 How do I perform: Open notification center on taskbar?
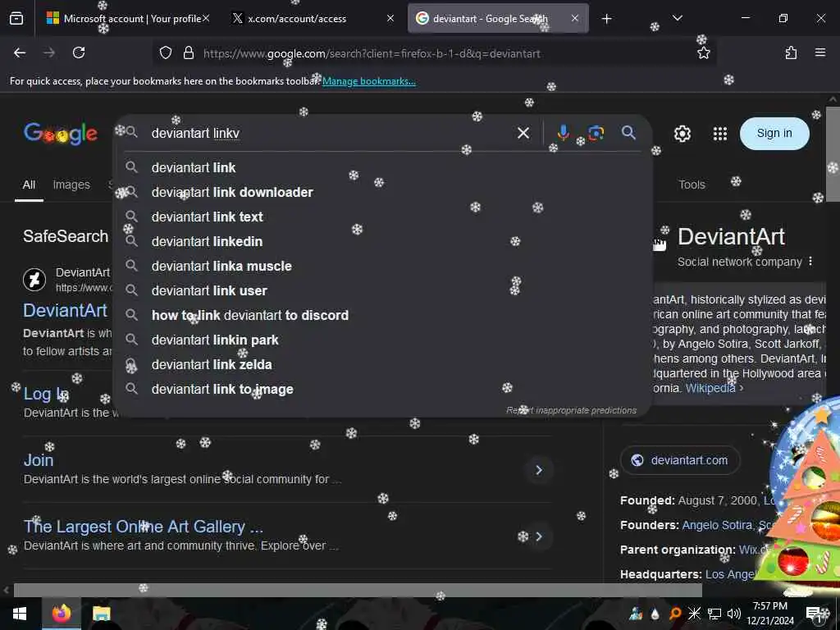[x=815, y=614]
